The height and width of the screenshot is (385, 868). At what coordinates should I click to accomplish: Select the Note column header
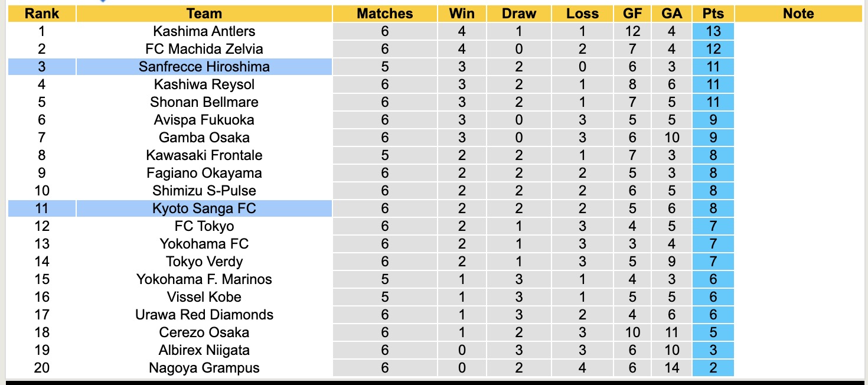point(798,14)
